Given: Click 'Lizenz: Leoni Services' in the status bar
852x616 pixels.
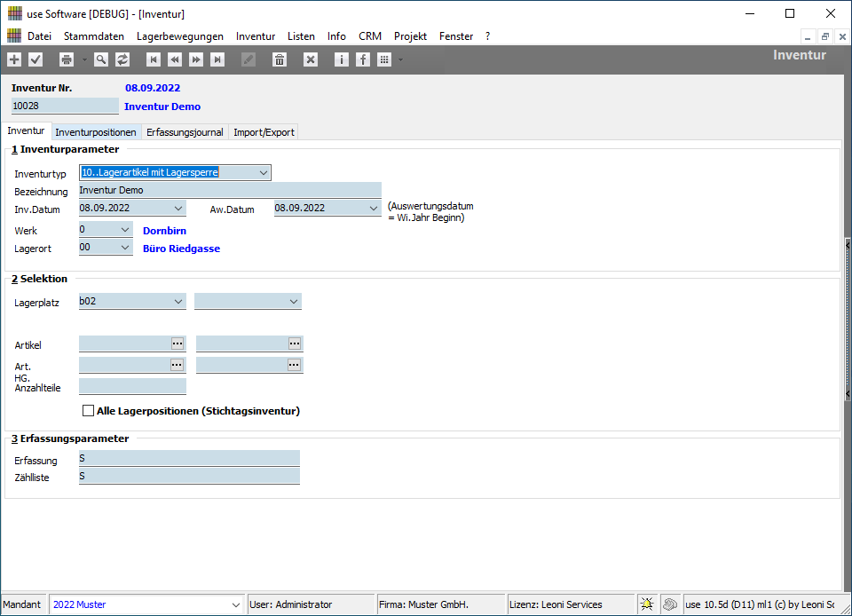Looking at the screenshot, I should [556, 604].
